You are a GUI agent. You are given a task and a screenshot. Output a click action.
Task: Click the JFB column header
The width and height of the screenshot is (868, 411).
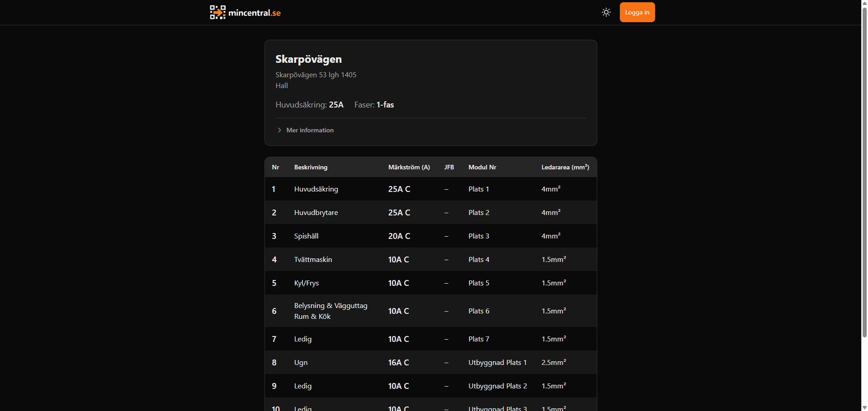point(449,167)
